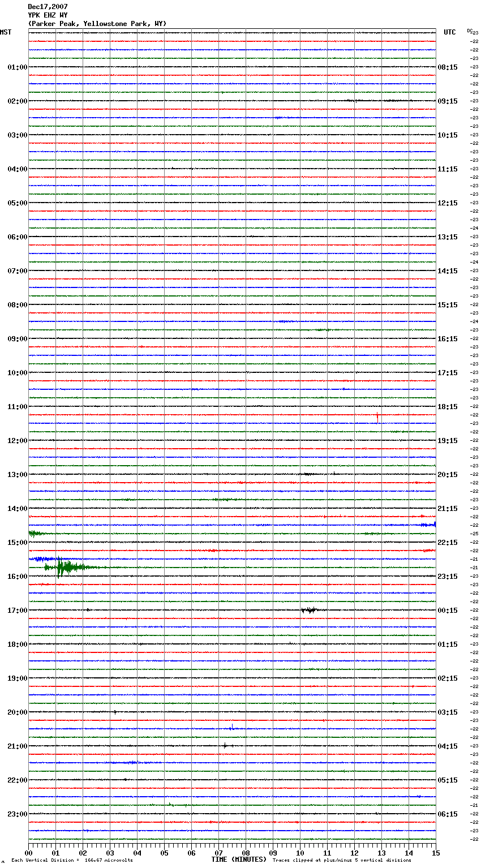This screenshot has height=868, width=481.
Task: Click the Parker Peak, Yellowstone Park location title
Action: [97, 24]
